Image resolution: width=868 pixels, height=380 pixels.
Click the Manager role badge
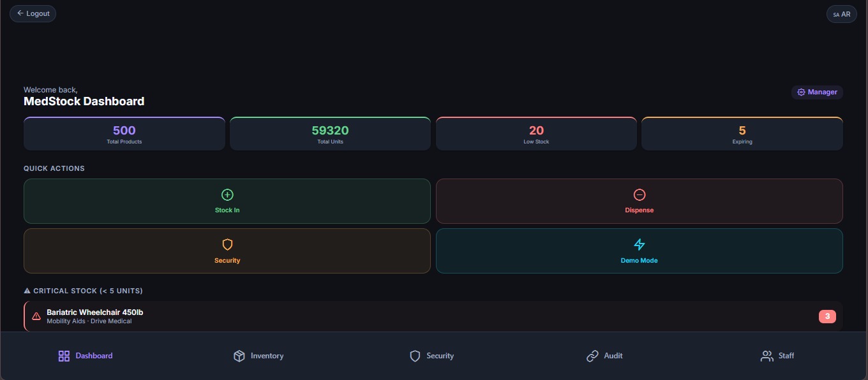click(x=817, y=92)
